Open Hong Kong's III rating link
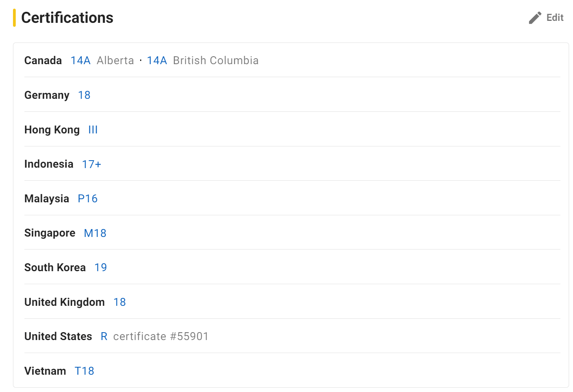Image resolution: width=573 pixels, height=392 pixels. point(93,130)
